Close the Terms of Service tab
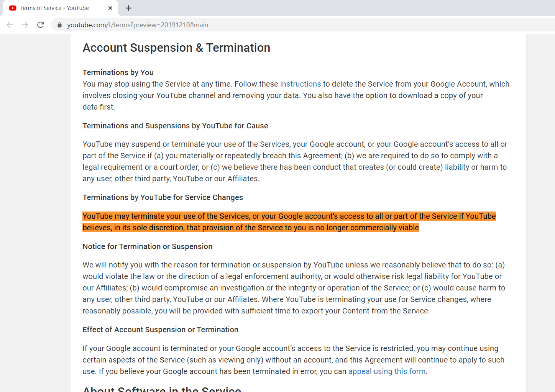The image size is (555, 392). (x=110, y=8)
